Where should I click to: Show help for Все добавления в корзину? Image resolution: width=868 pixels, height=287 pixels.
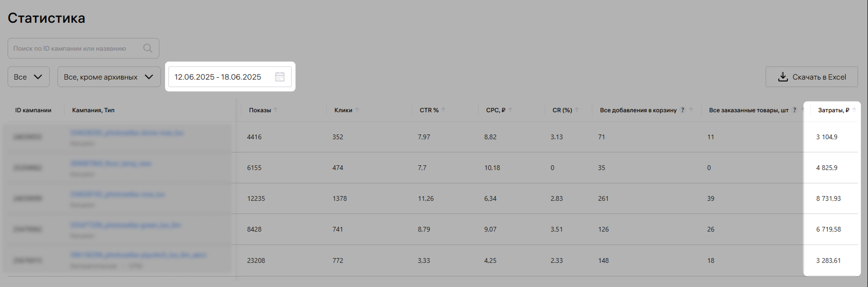pyautogui.click(x=683, y=110)
